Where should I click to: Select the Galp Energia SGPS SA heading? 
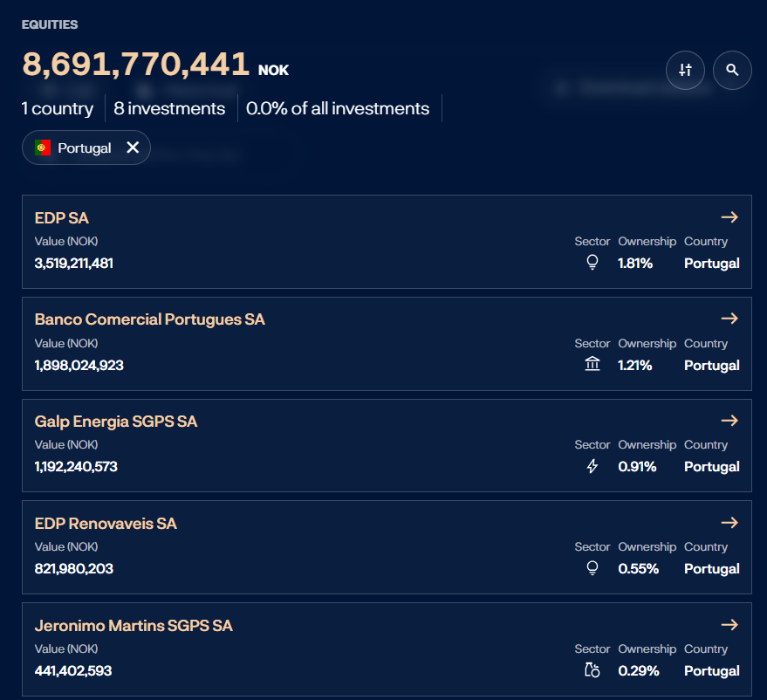coord(116,422)
